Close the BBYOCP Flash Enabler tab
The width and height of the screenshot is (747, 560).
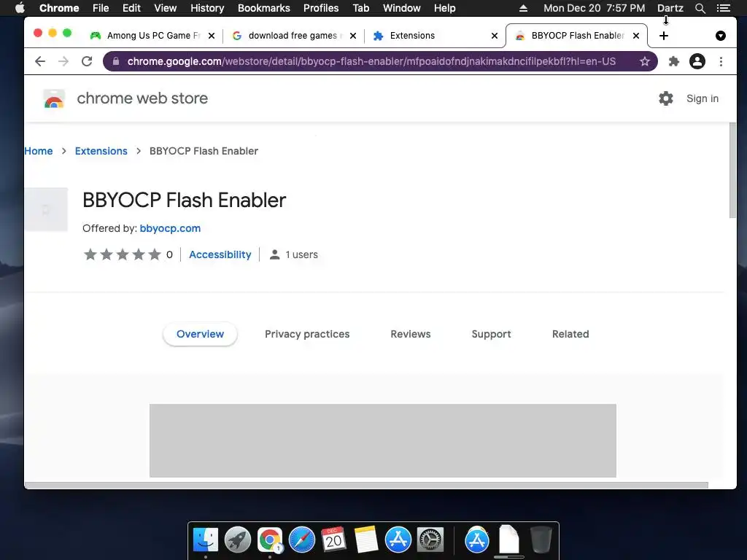(x=636, y=36)
